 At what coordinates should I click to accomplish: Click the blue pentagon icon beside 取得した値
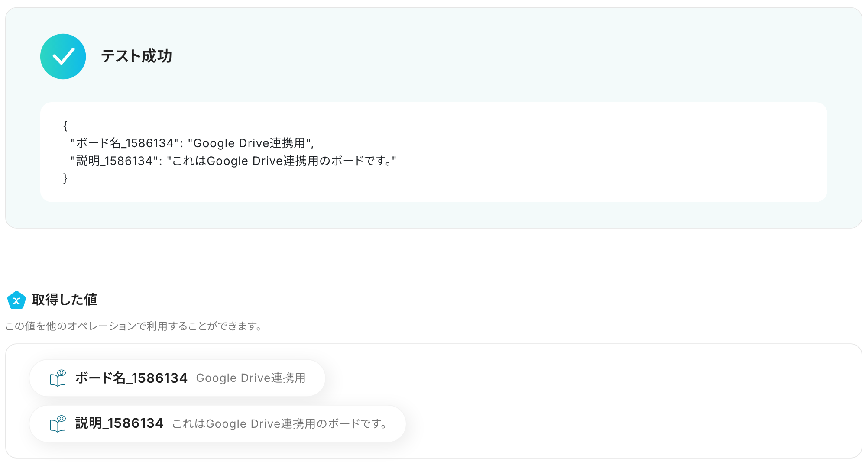coord(16,300)
